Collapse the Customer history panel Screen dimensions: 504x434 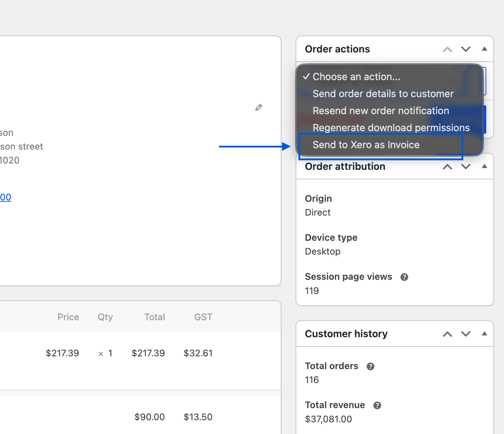point(485,334)
